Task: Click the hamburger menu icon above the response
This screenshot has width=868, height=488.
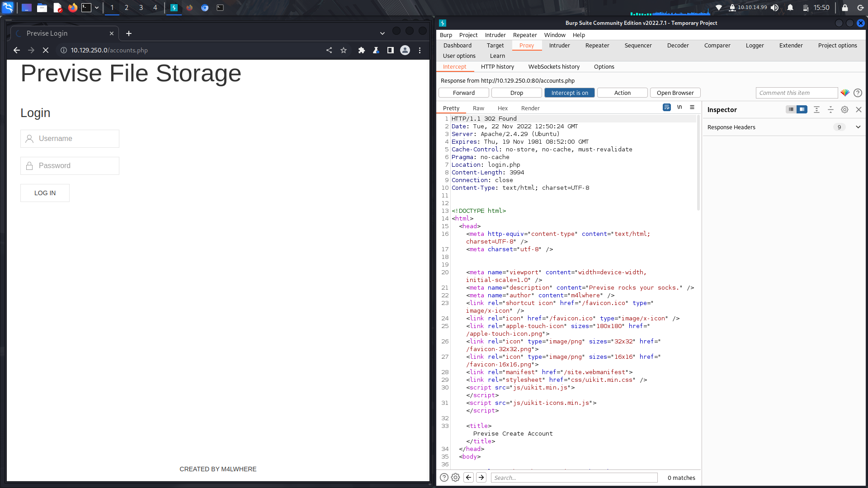Action: click(x=692, y=107)
